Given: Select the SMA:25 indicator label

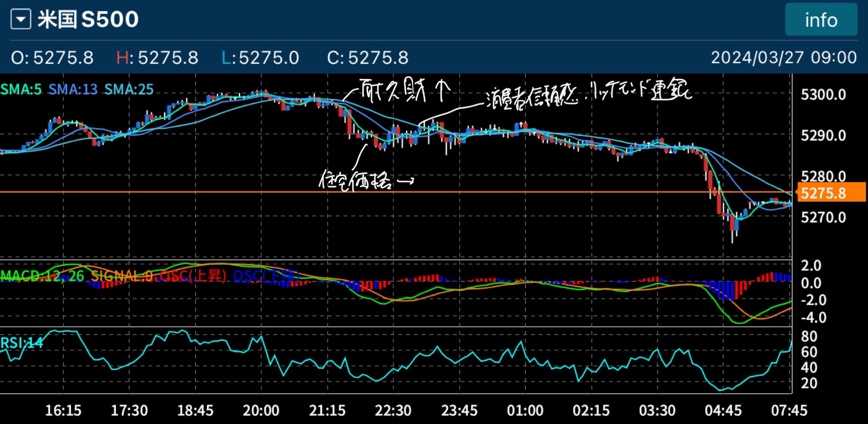Looking at the screenshot, I should (x=129, y=89).
